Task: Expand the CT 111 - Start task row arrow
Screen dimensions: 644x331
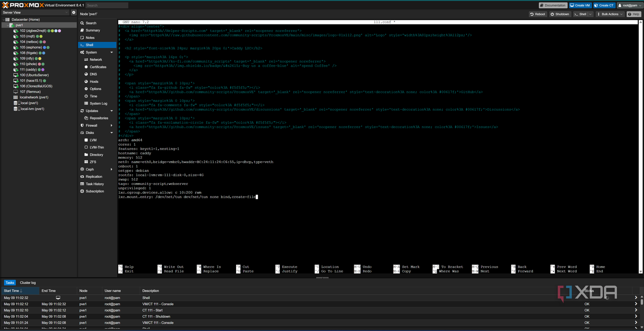Action: coord(636,310)
